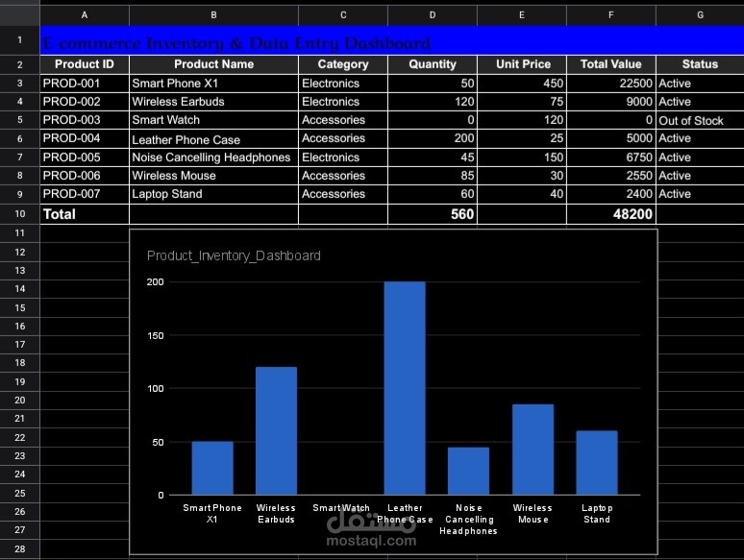The width and height of the screenshot is (744, 560).
Task: Click total value 6750 cell
Action: tap(611, 157)
